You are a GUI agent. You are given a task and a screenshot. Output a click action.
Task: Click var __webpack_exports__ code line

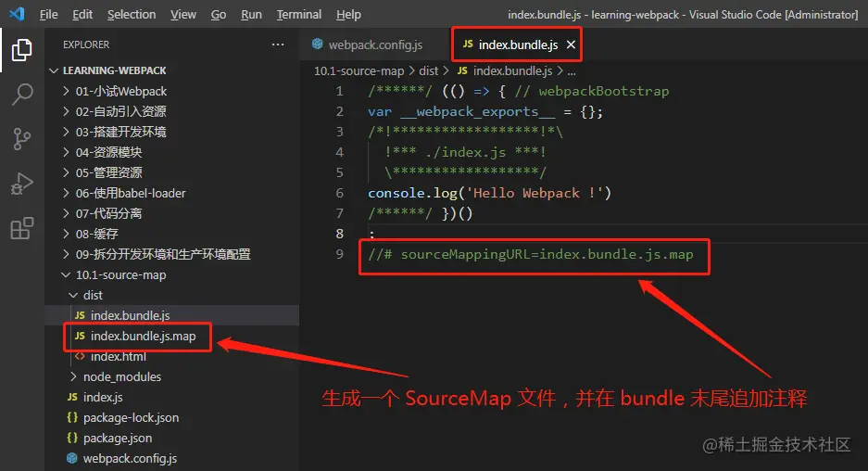(484, 111)
